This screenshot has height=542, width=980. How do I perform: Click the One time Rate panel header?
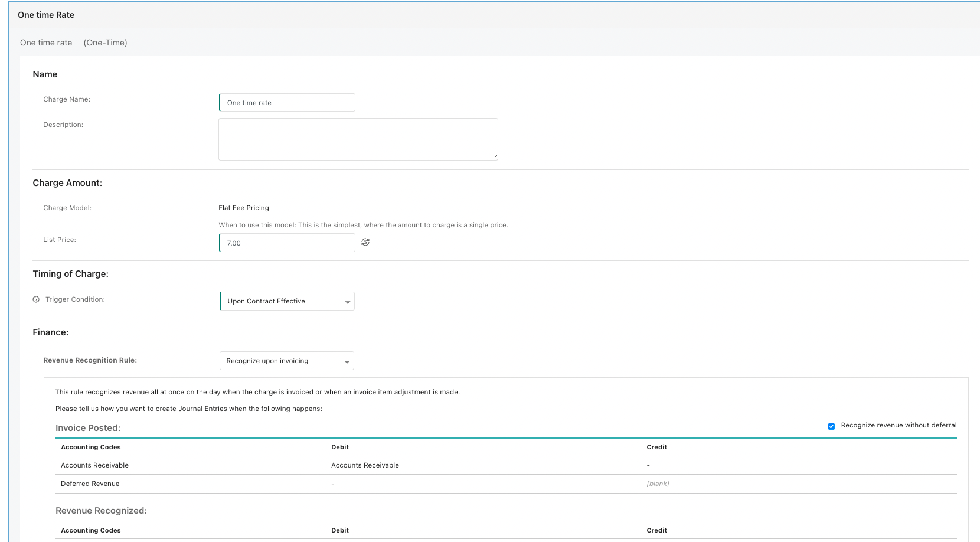[46, 15]
